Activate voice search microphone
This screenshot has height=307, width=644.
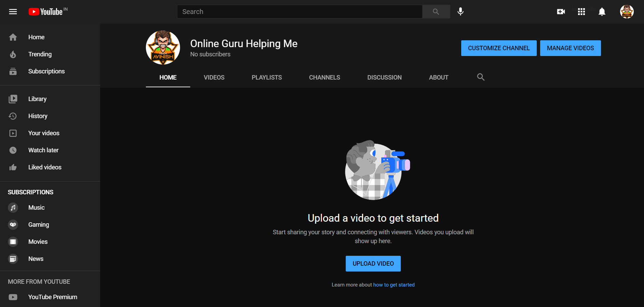tap(461, 12)
